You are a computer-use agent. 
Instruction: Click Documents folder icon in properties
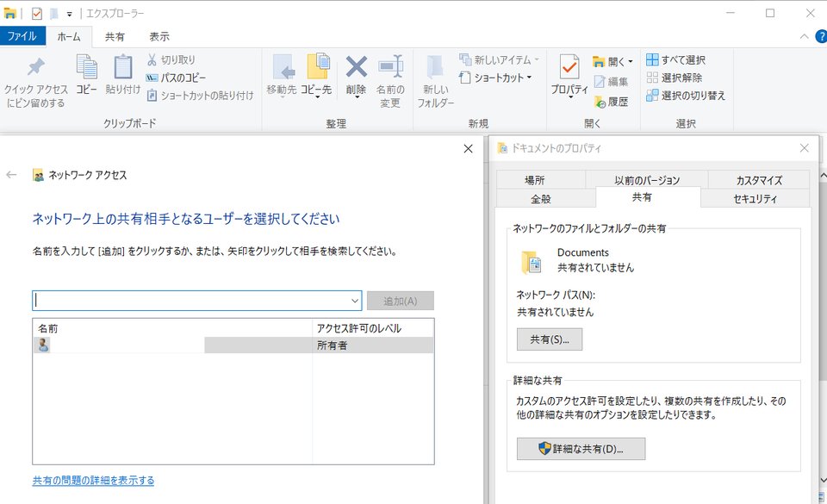click(x=532, y=262)
